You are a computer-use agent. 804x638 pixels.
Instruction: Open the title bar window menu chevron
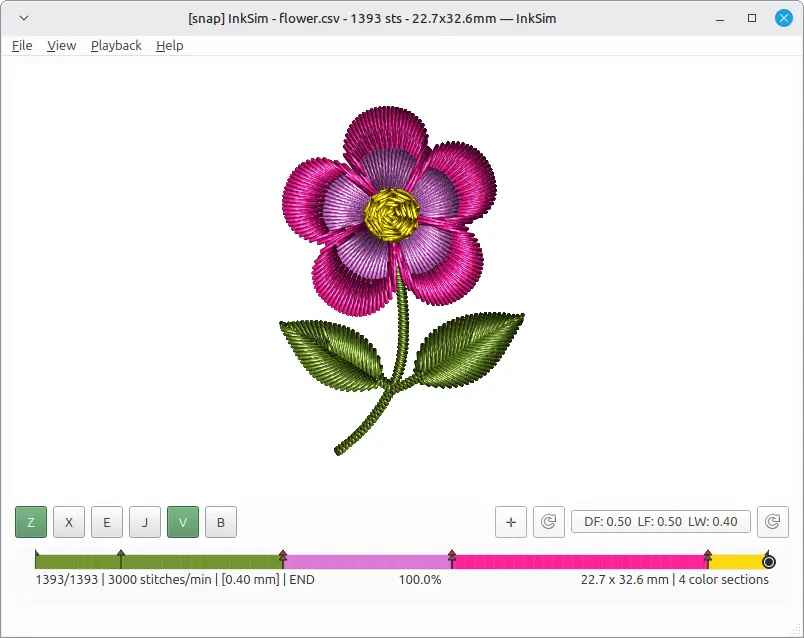(x=24, y=18)
